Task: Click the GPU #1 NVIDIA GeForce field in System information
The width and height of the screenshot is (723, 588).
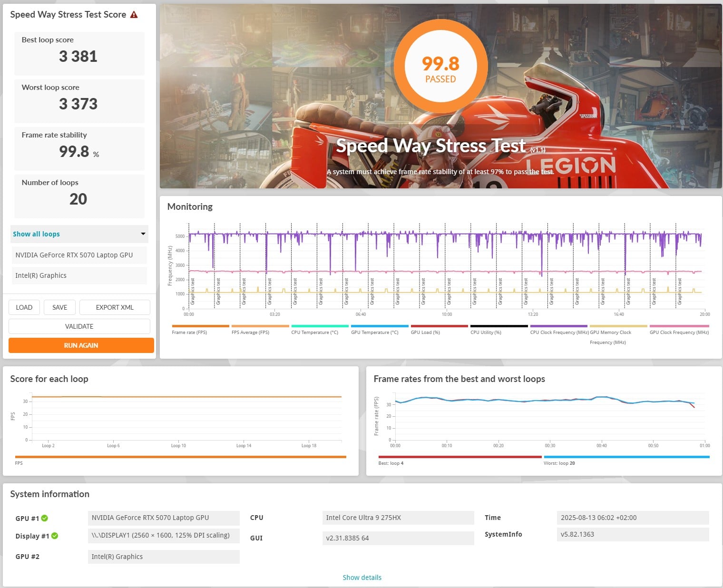Action: (x=164, y=518)
